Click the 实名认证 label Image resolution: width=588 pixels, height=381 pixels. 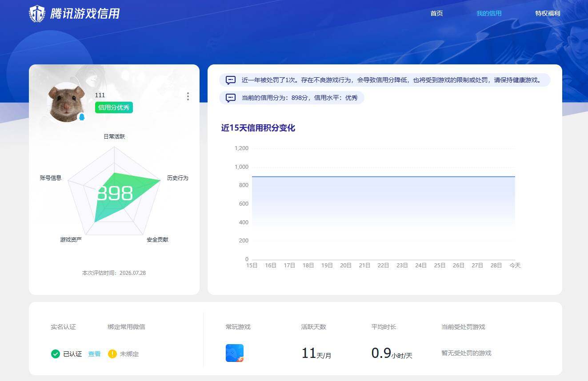coord(64,327)
